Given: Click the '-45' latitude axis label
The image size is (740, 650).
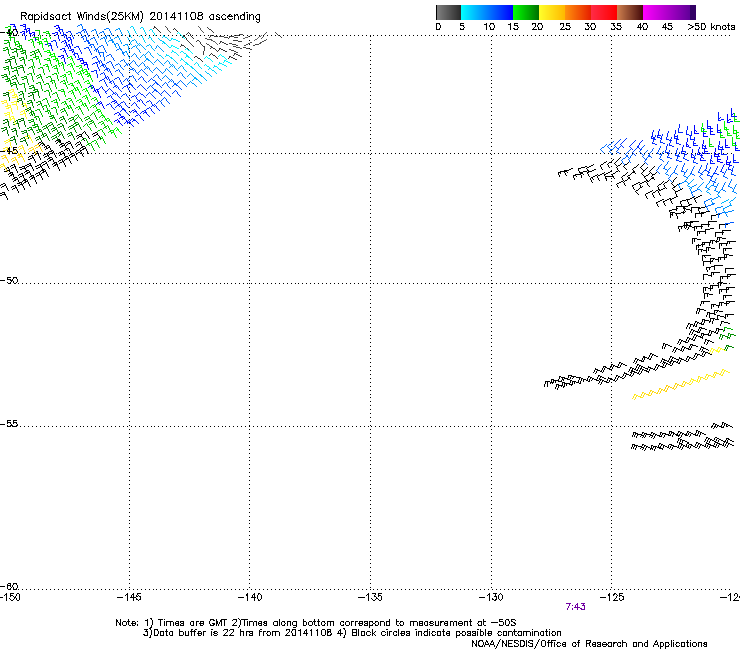Looking at the screenshot, I should (9, 150).
